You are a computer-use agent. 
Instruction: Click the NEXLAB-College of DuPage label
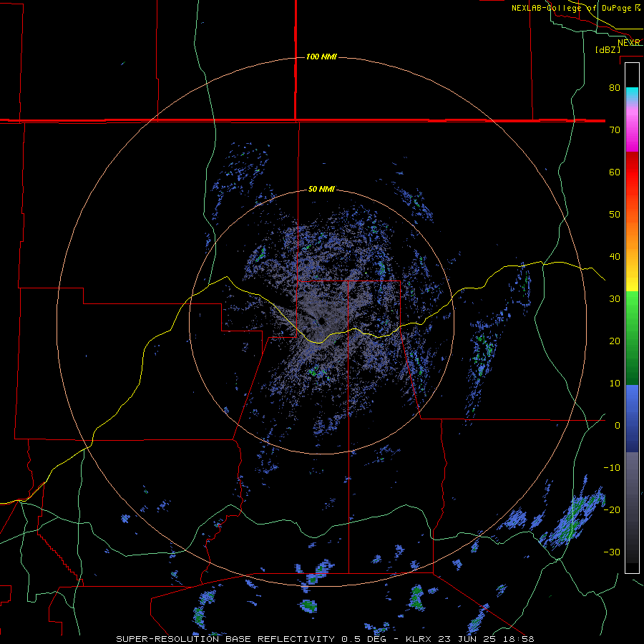point(571,8)
